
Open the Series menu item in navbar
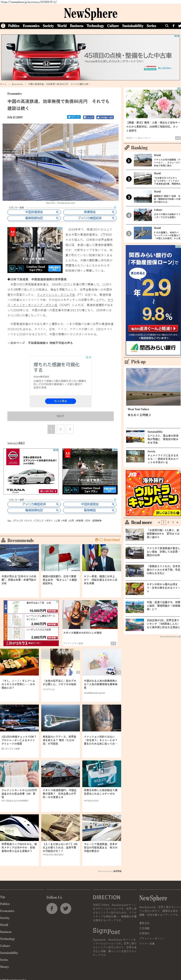pyautogui.click(x=151, y=26)
